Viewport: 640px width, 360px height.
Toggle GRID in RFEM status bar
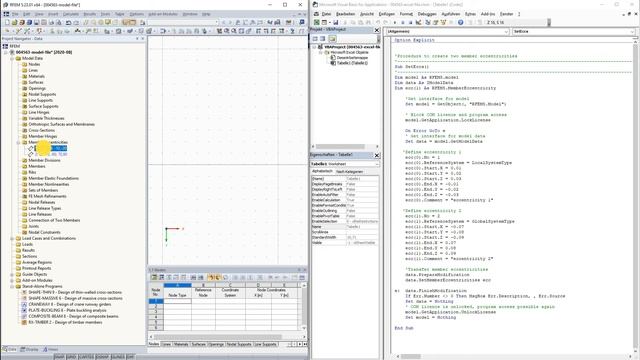(x=71, y=357)
